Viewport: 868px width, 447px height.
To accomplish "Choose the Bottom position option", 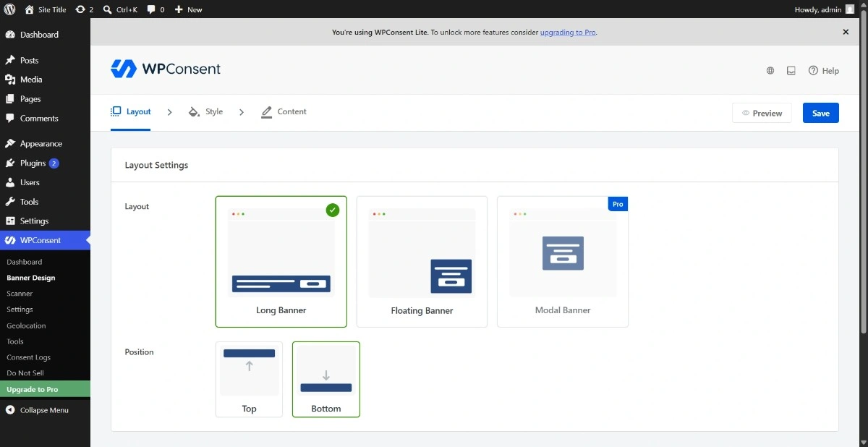I will (326, 379).
